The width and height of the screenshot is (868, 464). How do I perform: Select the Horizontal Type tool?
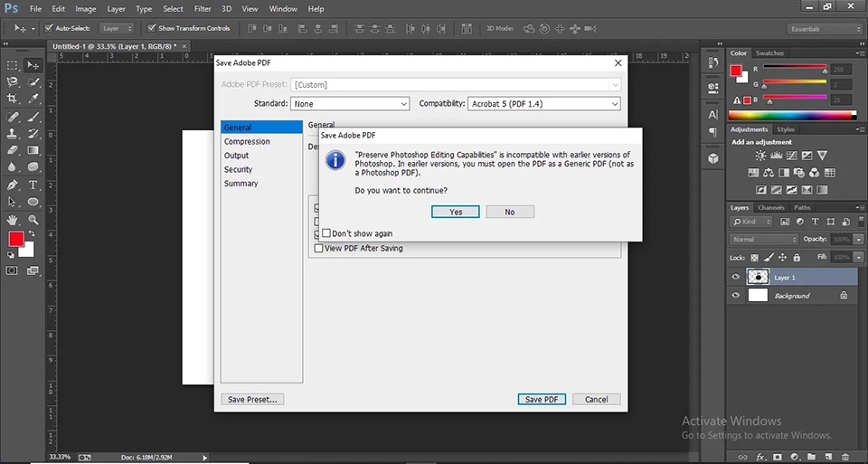click(x=33, y=185)
